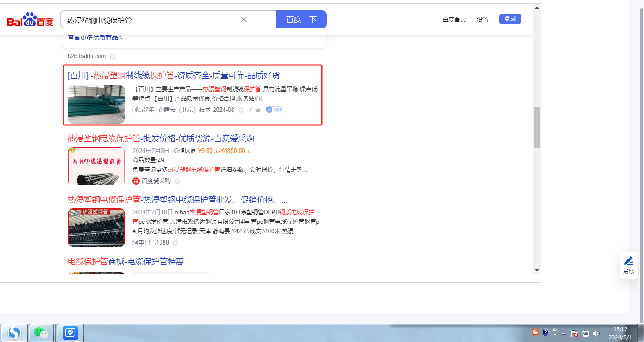Open the N-HAP热浸塑钢管 thumbnail
Viewport: 644px width, 342px height.
[x=96, y=166]
